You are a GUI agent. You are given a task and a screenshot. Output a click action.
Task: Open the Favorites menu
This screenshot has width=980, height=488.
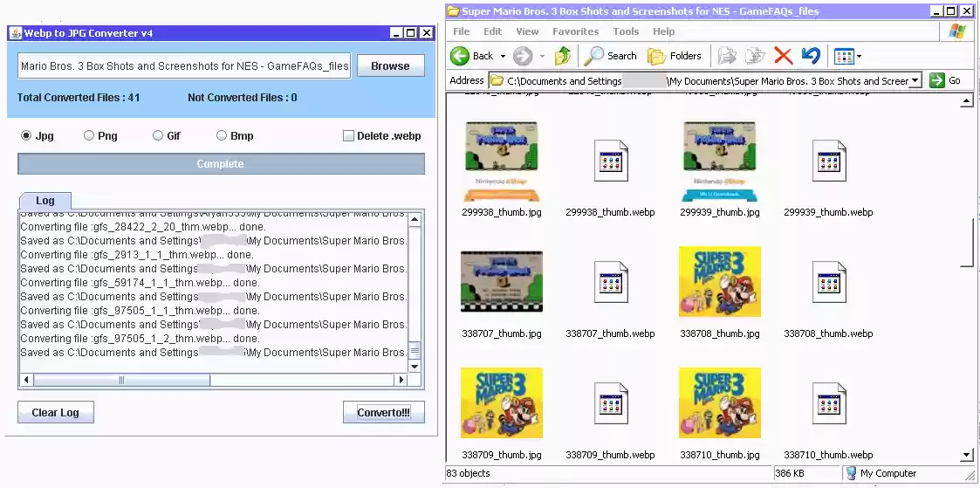point(575,31)
